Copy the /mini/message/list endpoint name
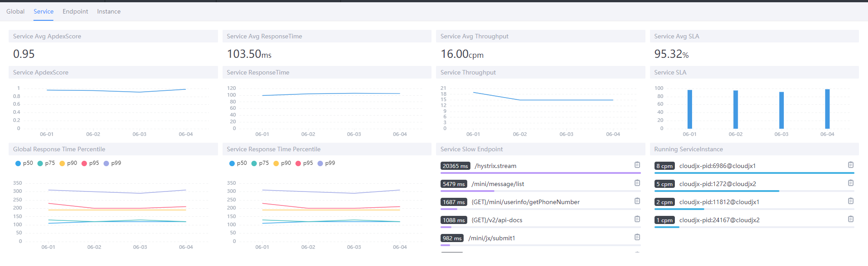 637,183
